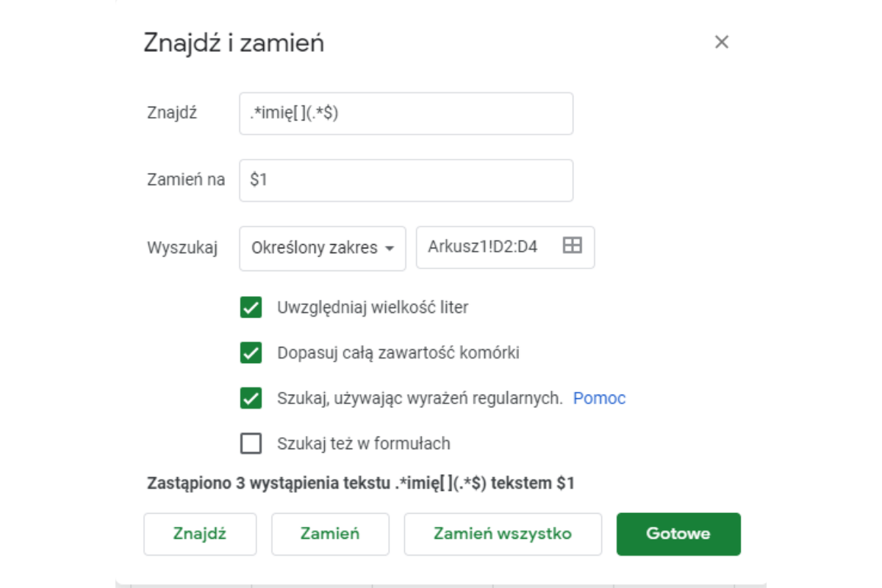Toggle 'Dopasuj całą zawartość komórki' checkbox
Image resolution: width=882 pixels, height=588 pixels.
(x=251, y=353)
